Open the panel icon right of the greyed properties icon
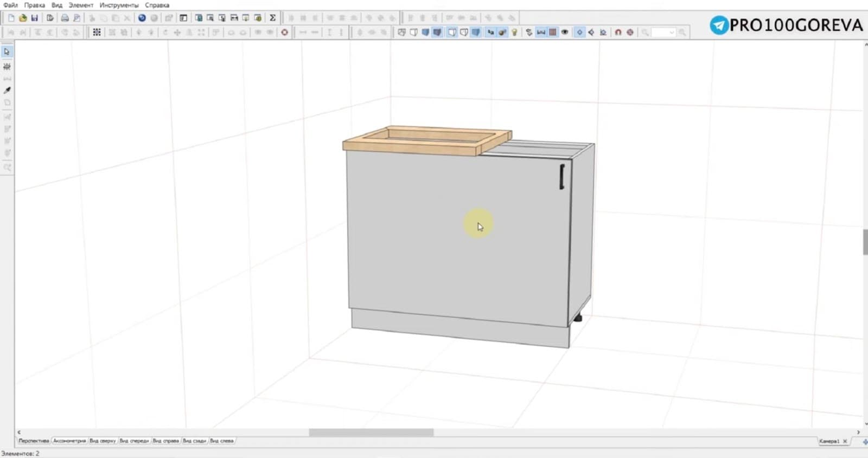The width and height of the screenshot is (868, 458). [183, 18]
